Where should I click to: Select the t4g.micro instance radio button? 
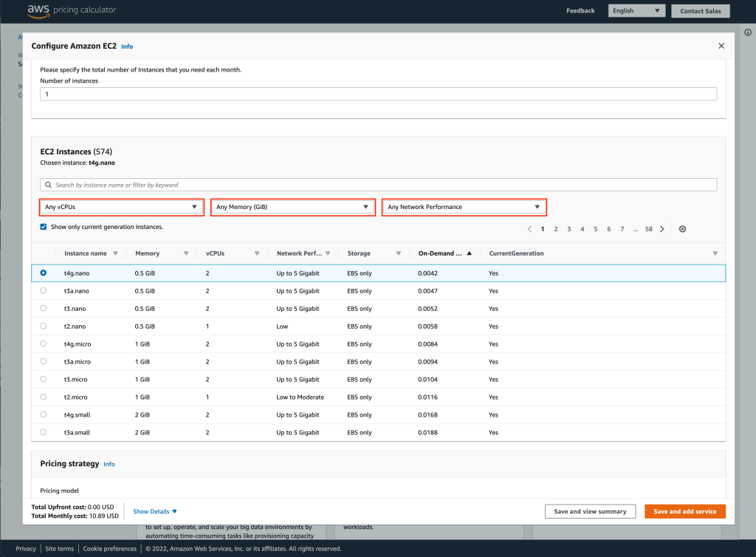click(43, 344)
